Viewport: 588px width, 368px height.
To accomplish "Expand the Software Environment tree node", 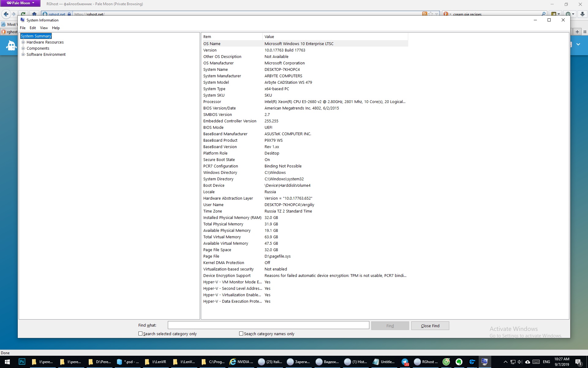I will click(x=23, y=55).
